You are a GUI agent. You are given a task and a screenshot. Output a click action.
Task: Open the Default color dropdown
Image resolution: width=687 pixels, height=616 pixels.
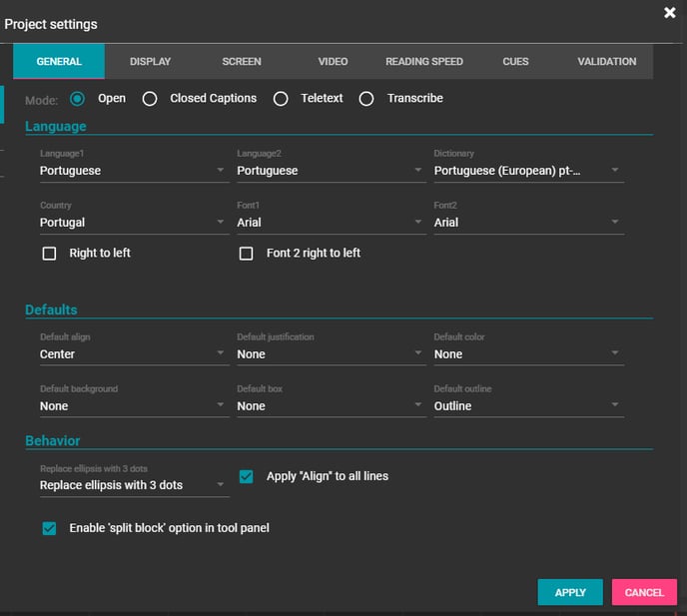527,354
